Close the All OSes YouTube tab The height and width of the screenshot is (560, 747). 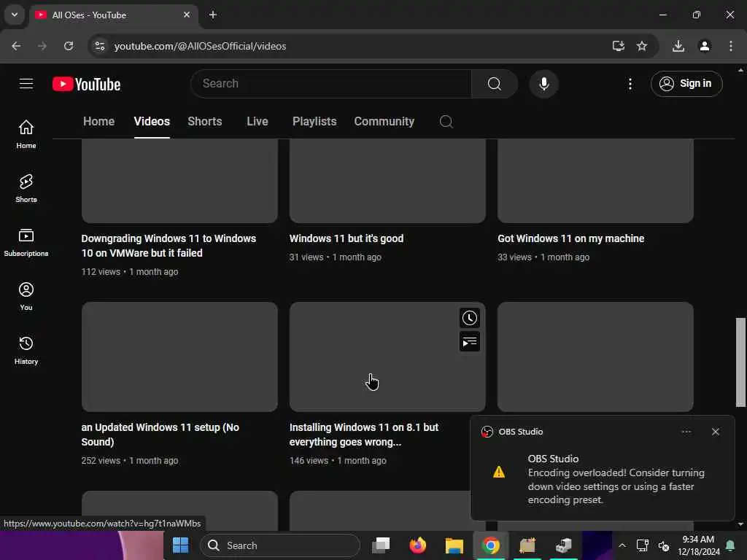pyautogui.click(x=187, y=15)
